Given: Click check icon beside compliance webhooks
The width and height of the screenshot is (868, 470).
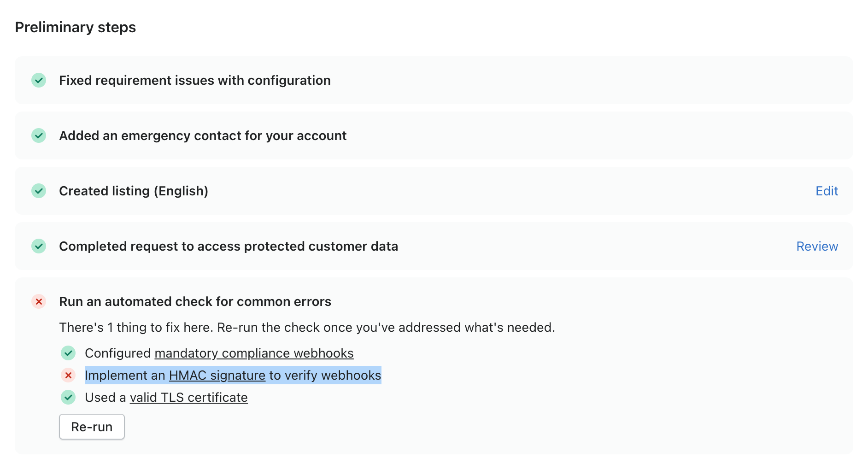Looking at the screenshot, I should click(68, 353).
